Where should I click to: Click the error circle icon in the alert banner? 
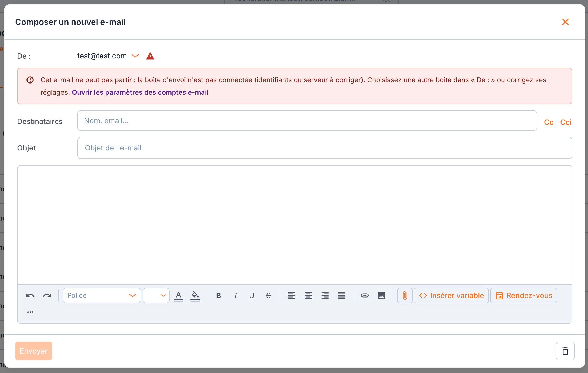coord(30,80)
